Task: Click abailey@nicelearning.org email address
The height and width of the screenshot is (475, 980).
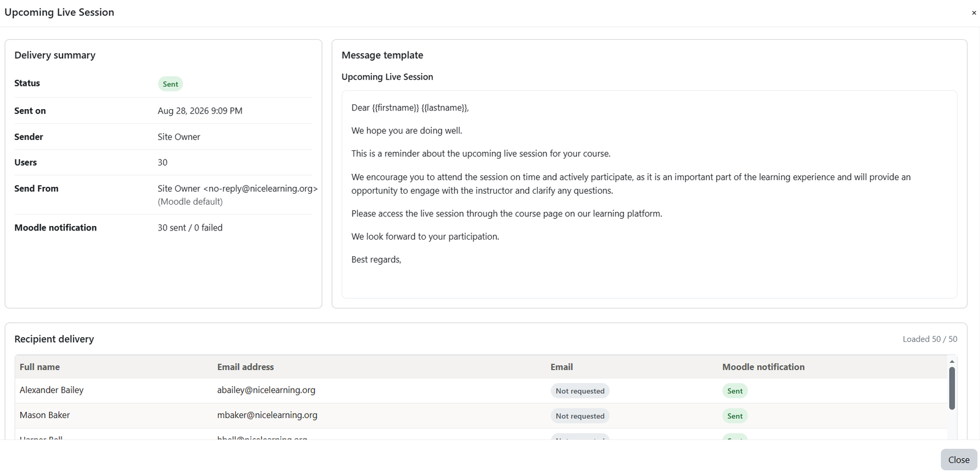Action: (x=266, y=390)
